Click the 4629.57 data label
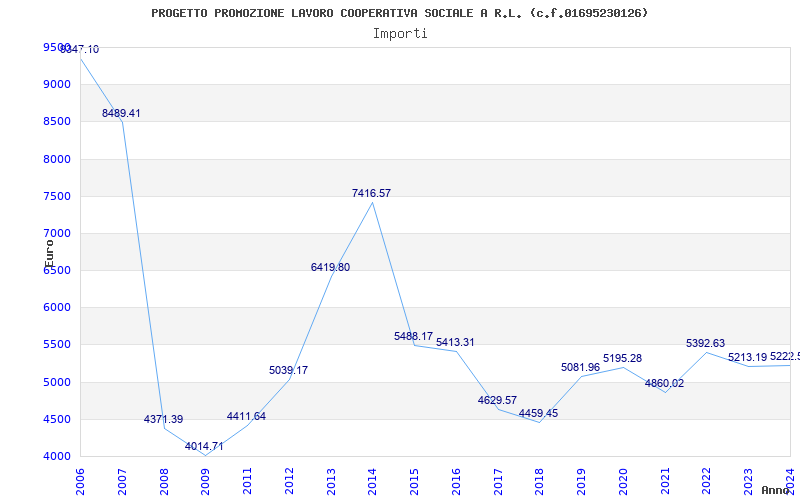 point(497,401)
